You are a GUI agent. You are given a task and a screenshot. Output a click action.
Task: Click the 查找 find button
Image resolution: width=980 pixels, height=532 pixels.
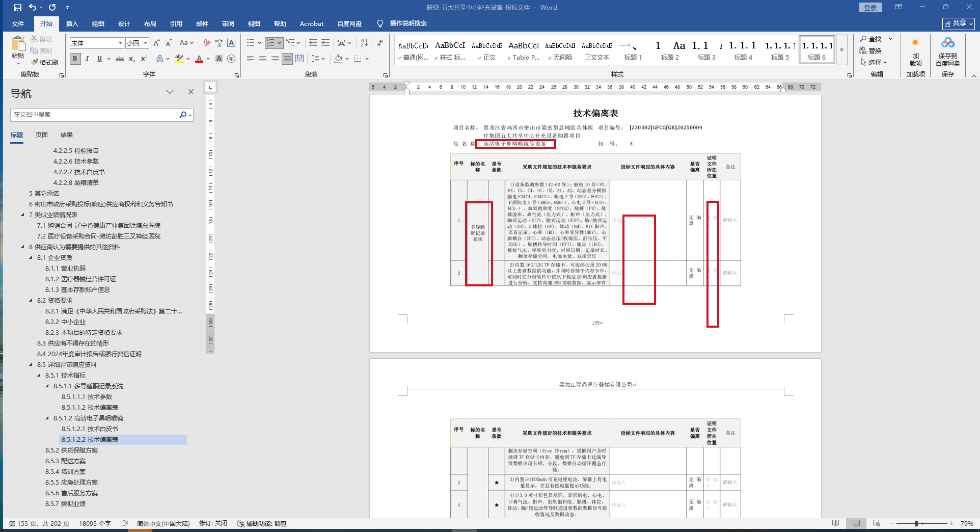[870, 39]
